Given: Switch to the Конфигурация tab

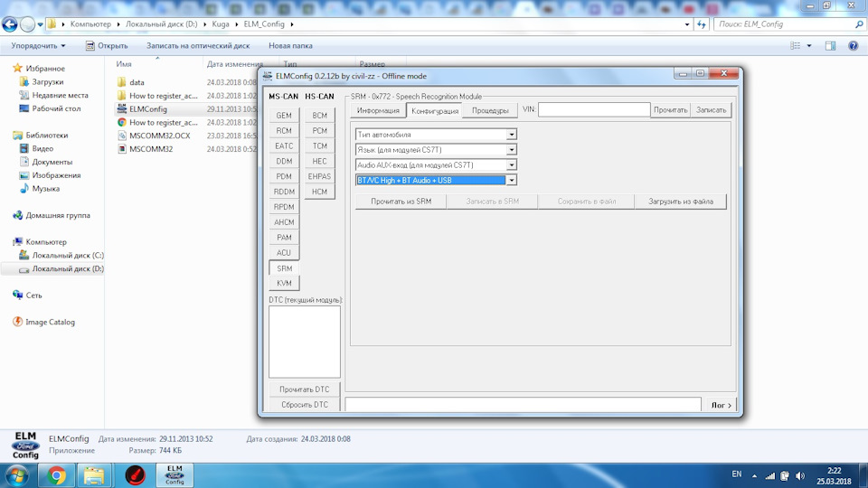Looking at the screenshot, I should [435, 110].
